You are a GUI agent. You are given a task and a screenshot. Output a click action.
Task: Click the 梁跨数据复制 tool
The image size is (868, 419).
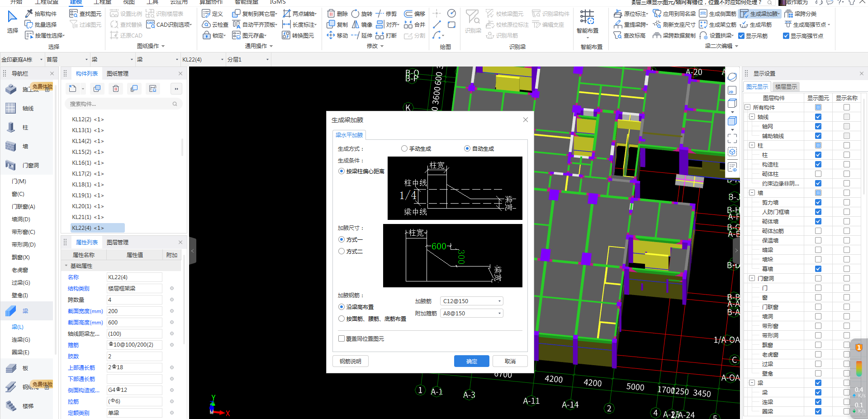point(674,35)
